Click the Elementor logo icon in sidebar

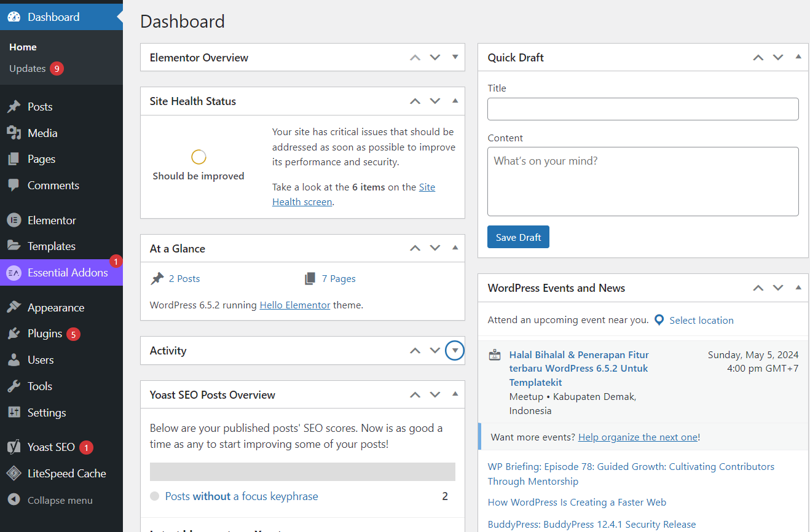(x=14, y=220)
